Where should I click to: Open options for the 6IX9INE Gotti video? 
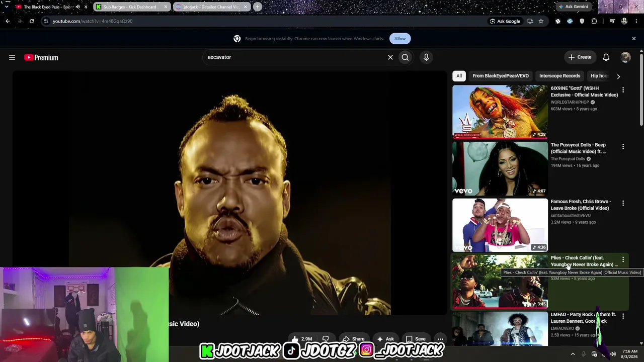[623, 90]
